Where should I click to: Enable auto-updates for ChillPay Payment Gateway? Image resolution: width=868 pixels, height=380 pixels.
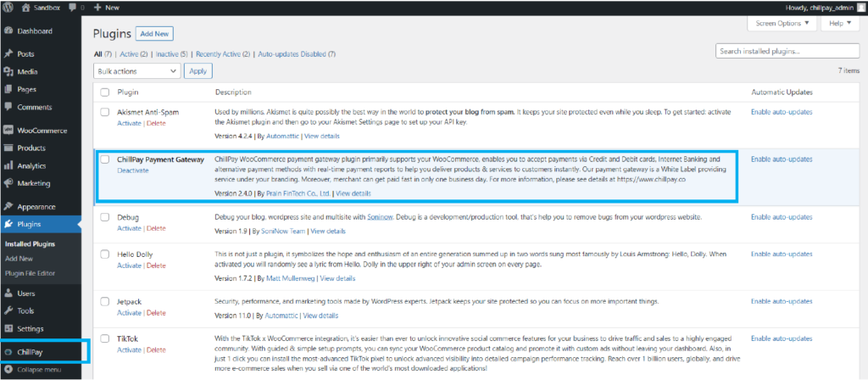pyautogui.click(x=782, y=159)
